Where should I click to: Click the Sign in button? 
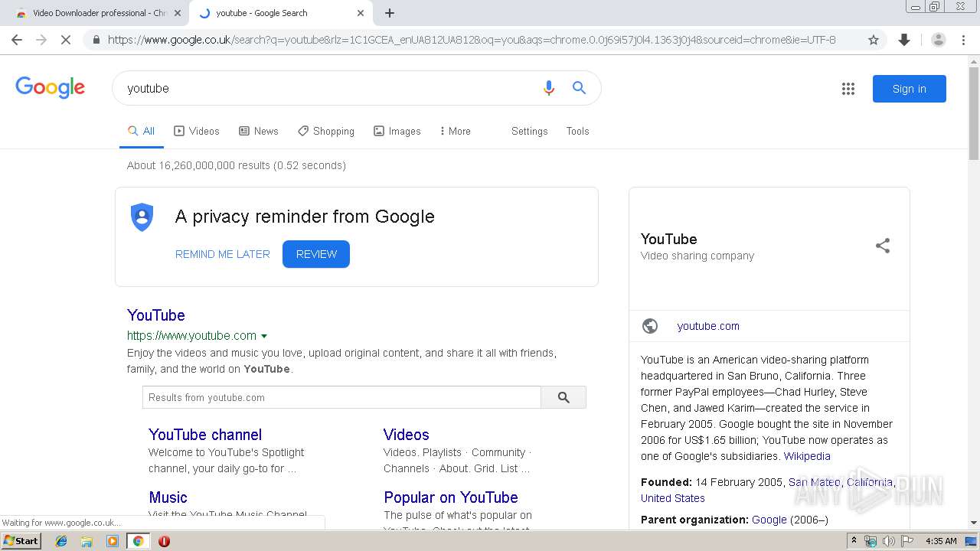point(910,89)
